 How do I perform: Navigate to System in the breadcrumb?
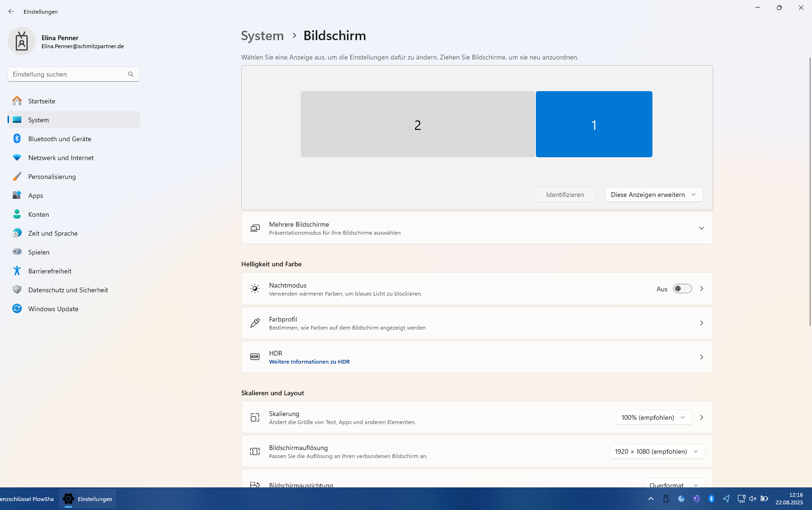coord(262,36)
